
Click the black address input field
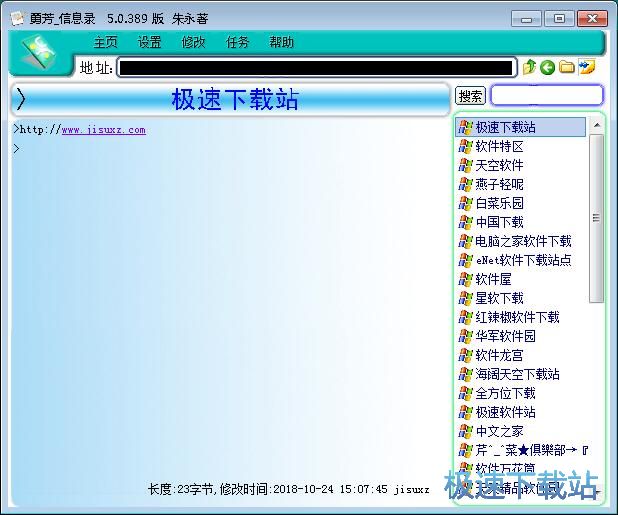click(x=316, y=68)
